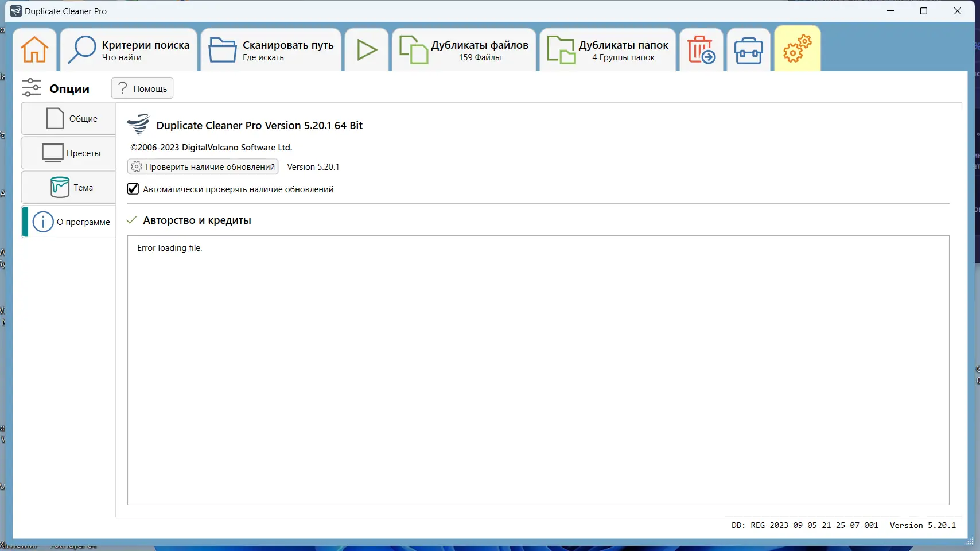Click the Duplicate Cleaner Pro title bar icon

(16, 11)
